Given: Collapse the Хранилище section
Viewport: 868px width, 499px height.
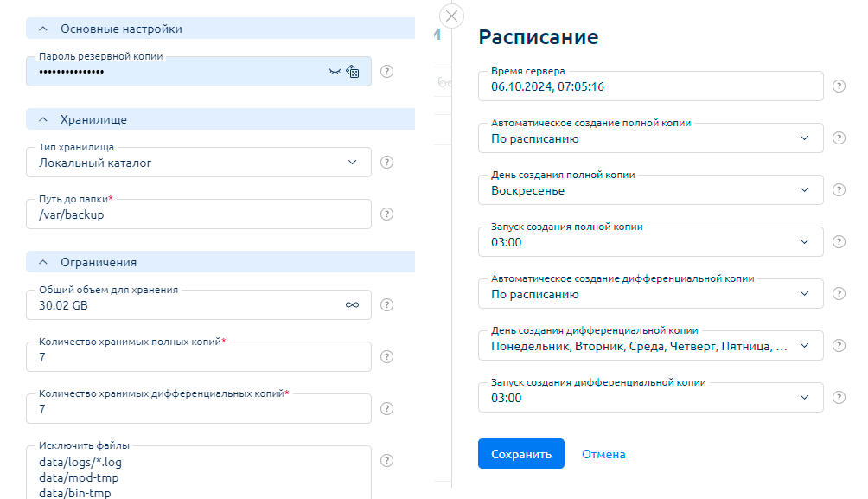Looking at the screenshot, I should point(42,120).
